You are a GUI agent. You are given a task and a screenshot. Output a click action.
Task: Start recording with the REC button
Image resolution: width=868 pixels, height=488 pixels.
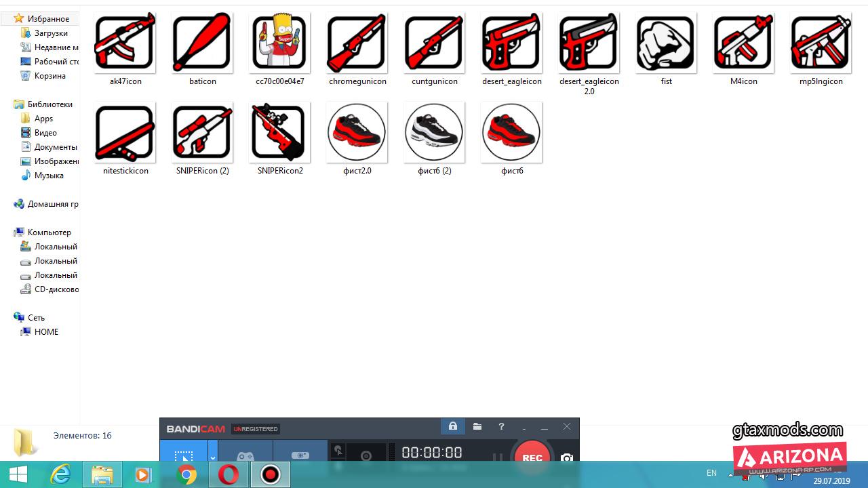pyautogui.click(x=532, y=457)
